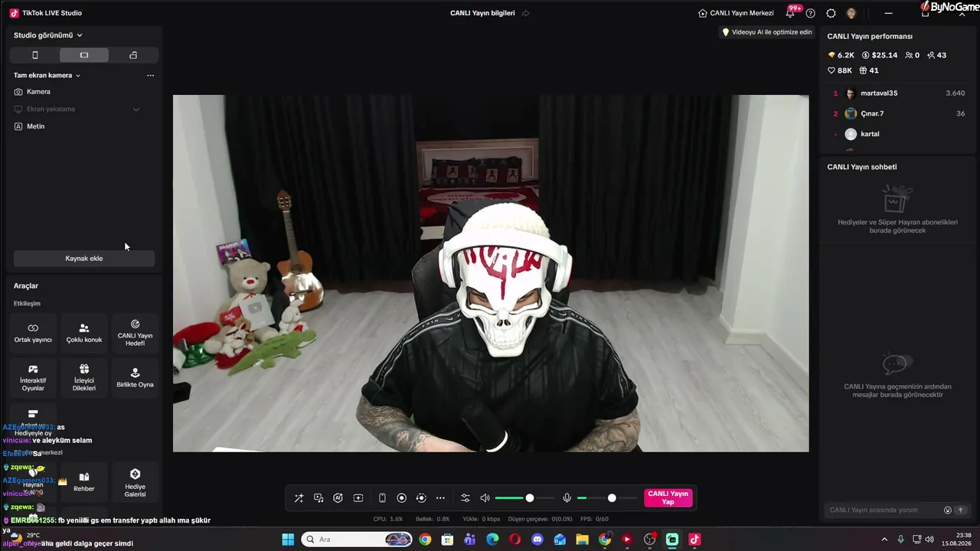This screenshot has height=551, width=980.
Task: Open the Ortak yayıncı tool
Action: pos(33,333)
